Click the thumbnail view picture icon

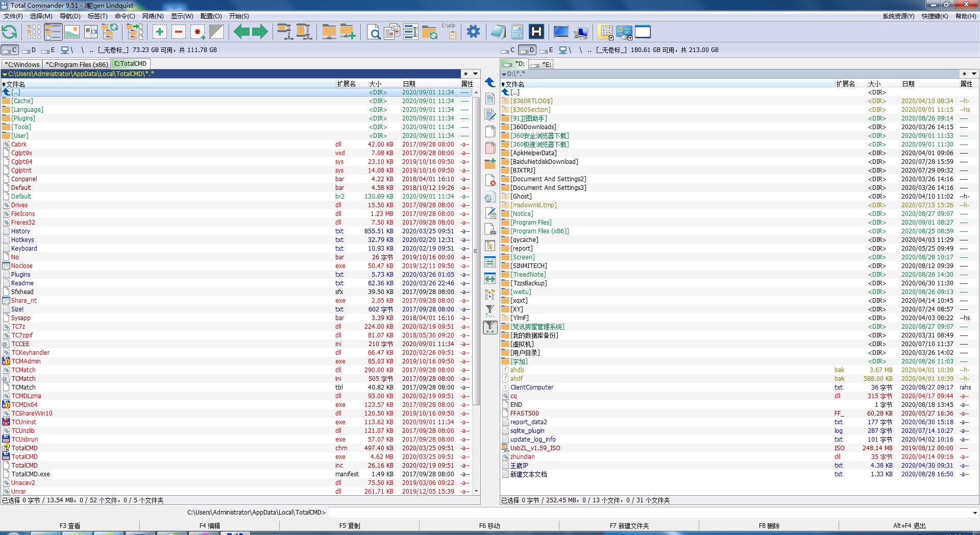pos(71,32)
